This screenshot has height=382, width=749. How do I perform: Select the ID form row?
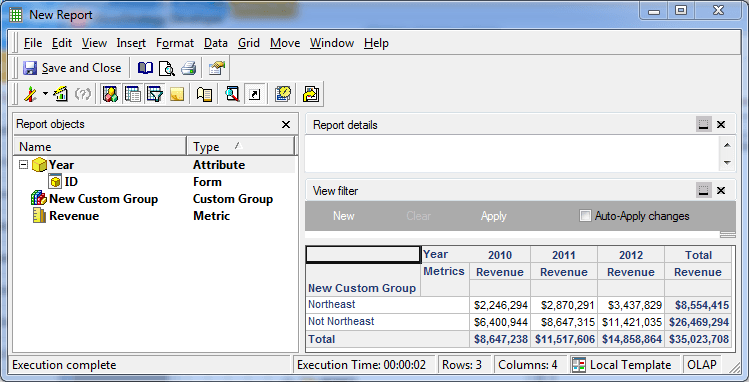tap(154, 182)
